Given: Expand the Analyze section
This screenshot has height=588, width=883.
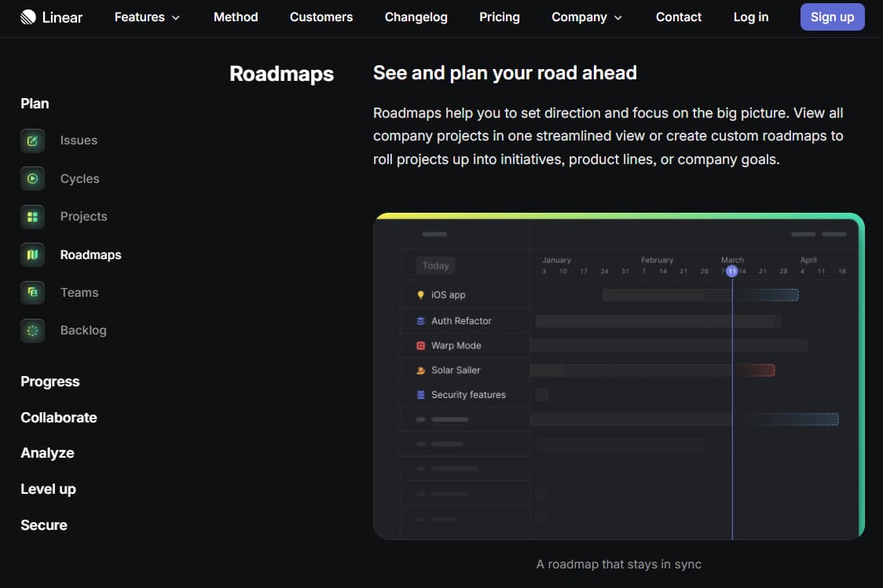Looking at the screenshot, I should click(x=47, y=453).
